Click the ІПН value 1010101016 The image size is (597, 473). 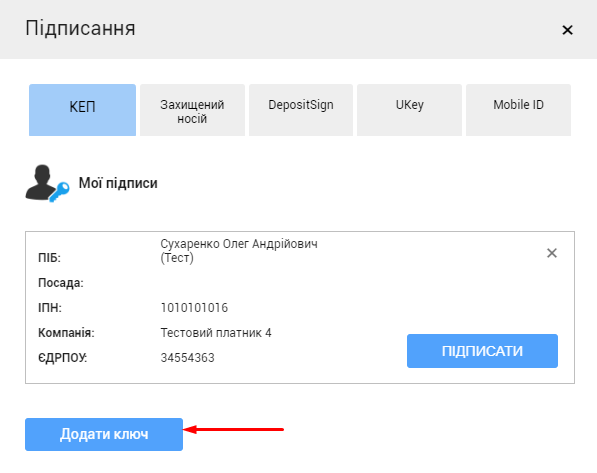[194, 308]
